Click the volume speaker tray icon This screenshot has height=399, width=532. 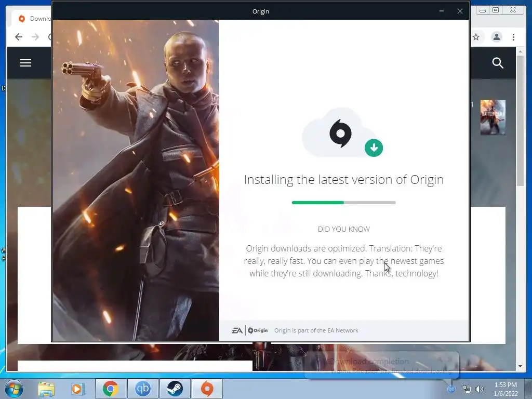click(480, 389)
